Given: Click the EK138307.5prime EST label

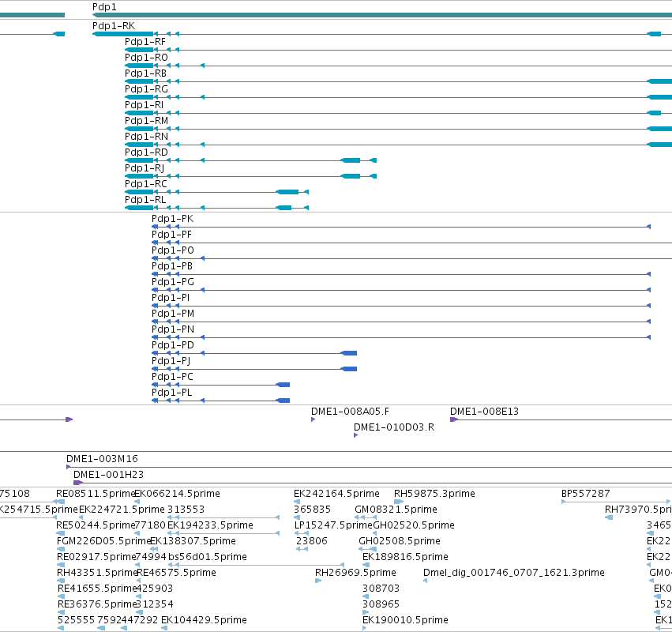Looking at the screenshot, I should (193, 541).
